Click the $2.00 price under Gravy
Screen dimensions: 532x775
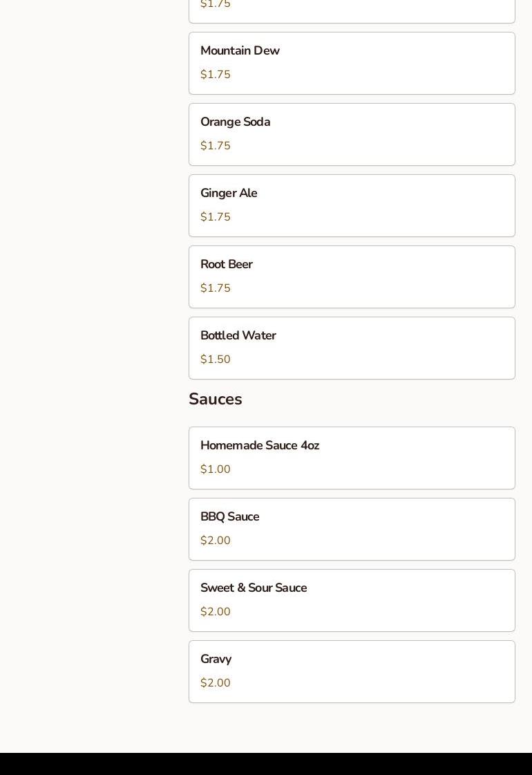click(x=216, y=683)
